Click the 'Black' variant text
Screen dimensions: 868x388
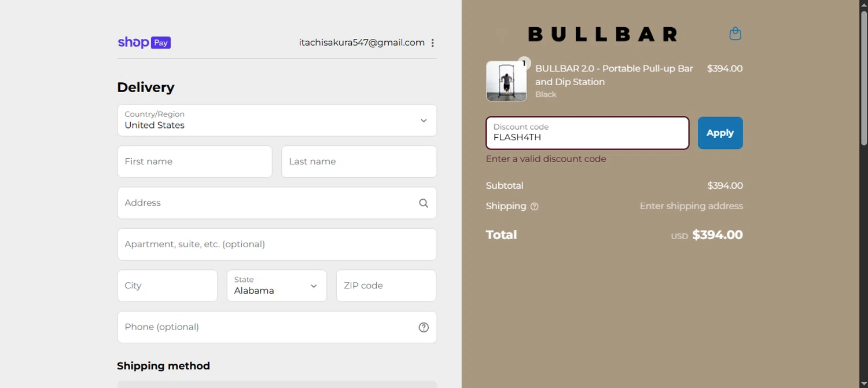coord(546,94)
